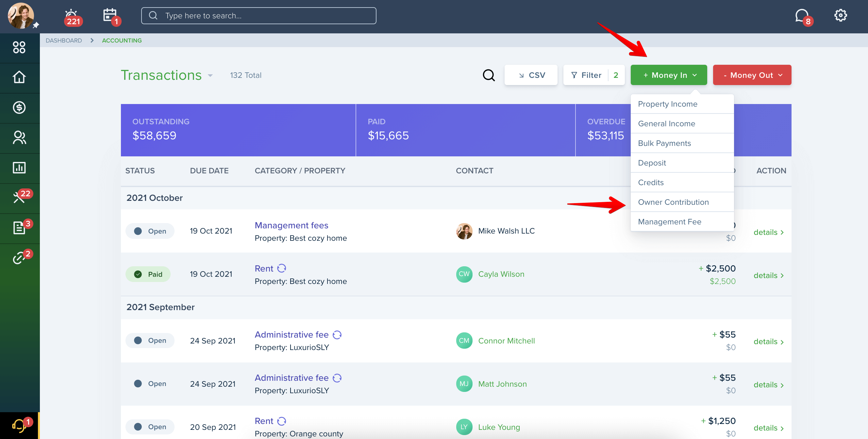View details for Cayla Wilson's rent
The width and height of the screenshot is (868, 439).
point(768,275)
